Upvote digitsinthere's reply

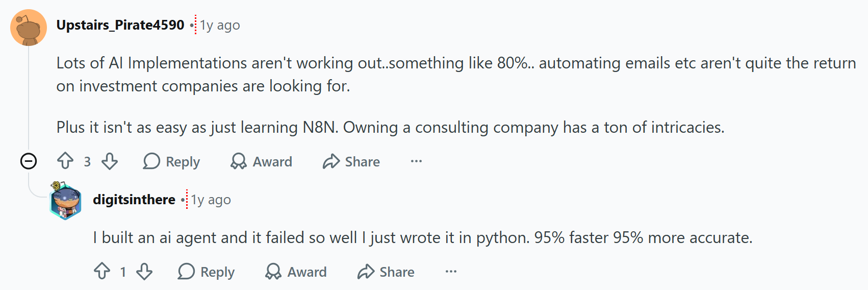(x=102, y=272)
